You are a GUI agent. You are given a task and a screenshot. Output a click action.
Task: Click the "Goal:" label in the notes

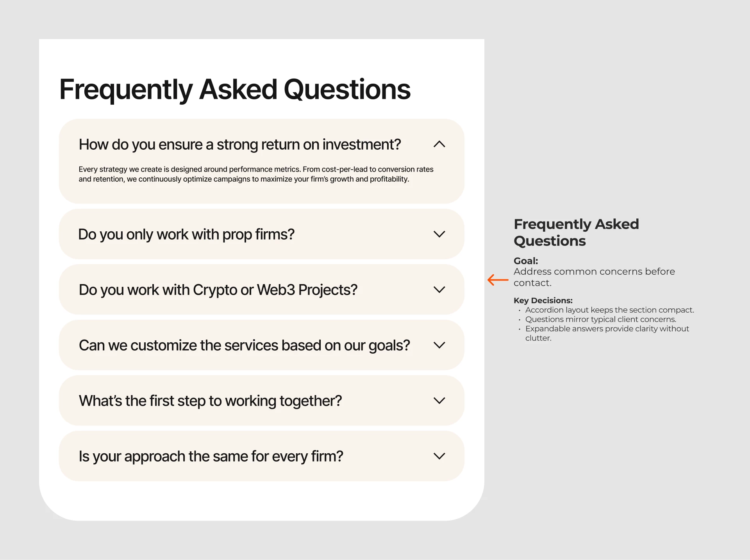click(525, 261)
